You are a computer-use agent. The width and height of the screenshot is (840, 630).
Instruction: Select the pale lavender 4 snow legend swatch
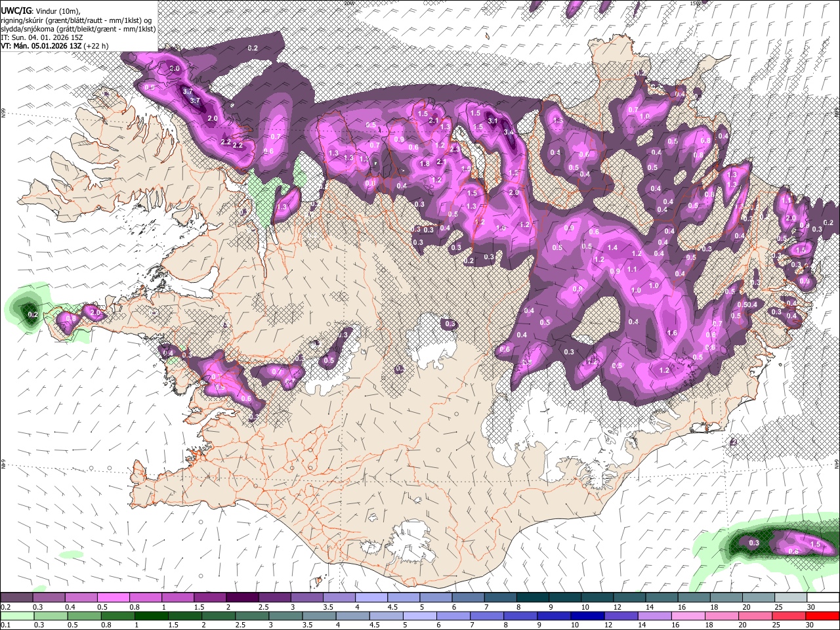pos(371,598)
